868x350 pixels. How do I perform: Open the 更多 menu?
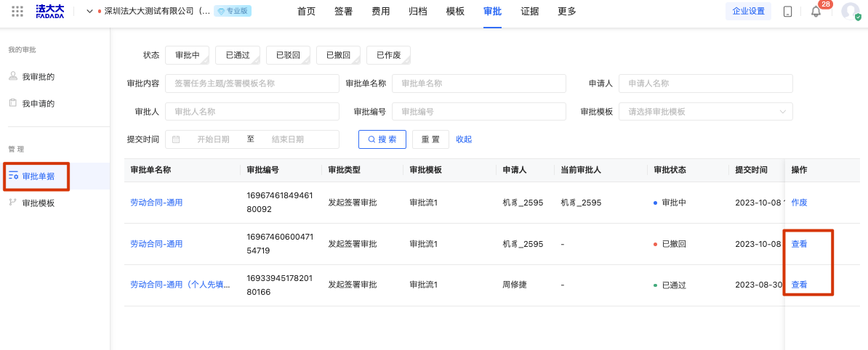coord(567,11)
